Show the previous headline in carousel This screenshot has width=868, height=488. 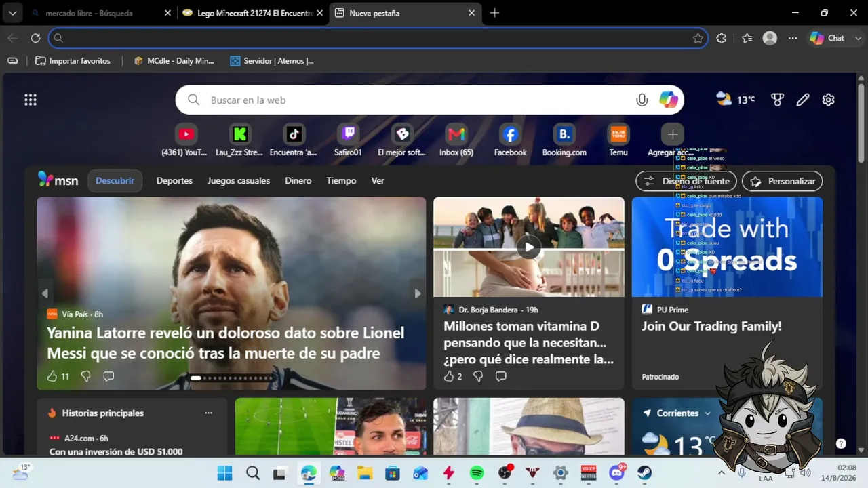coord(45,293)
